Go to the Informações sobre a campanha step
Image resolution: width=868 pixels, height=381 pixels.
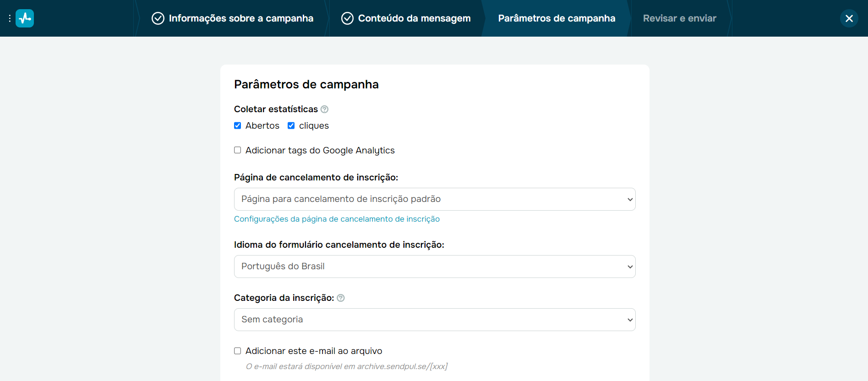[241, 18]
